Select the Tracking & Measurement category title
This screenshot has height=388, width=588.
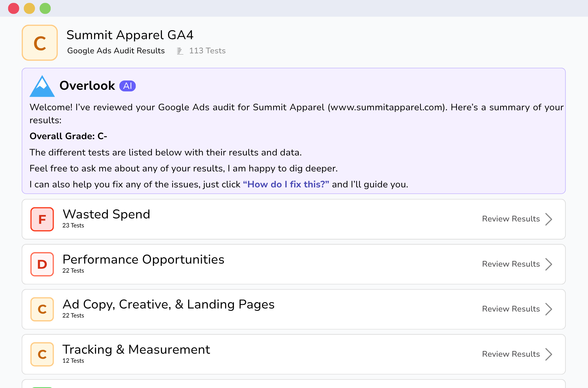coord(136,350)
